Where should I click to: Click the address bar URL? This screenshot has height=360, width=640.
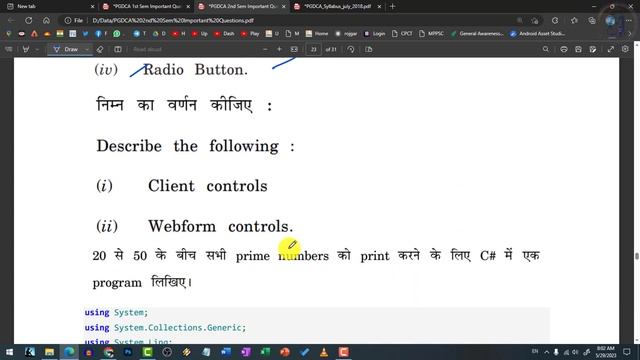173,20
